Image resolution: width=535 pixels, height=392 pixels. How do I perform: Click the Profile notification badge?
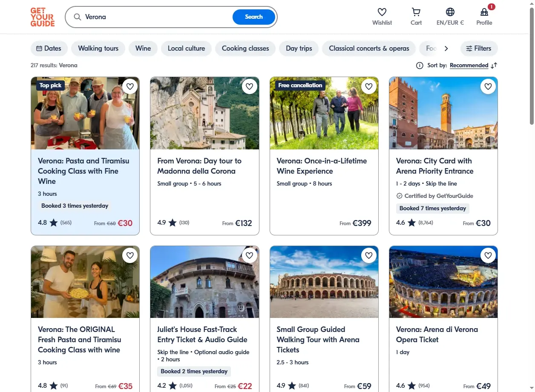[x=492, y=7]
